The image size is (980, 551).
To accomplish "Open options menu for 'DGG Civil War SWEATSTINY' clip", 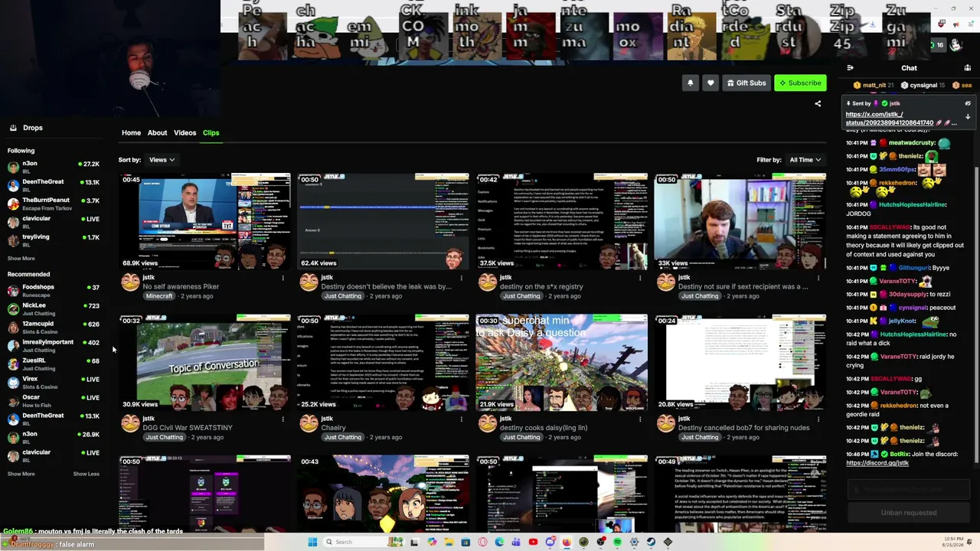I will pos(283,419).
